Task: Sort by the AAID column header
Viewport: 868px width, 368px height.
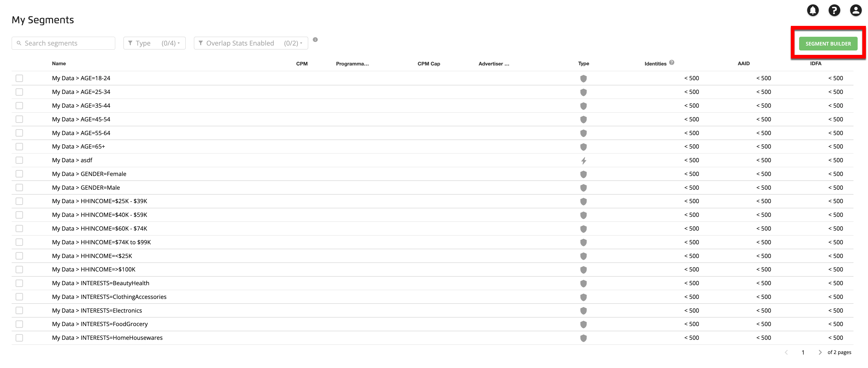Action: [744, 63]
